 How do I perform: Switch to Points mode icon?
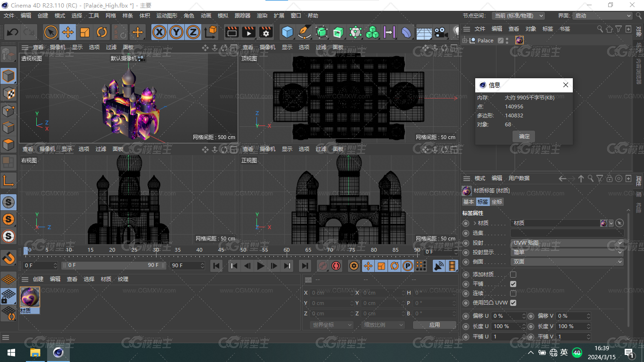[x=8, y=111]
